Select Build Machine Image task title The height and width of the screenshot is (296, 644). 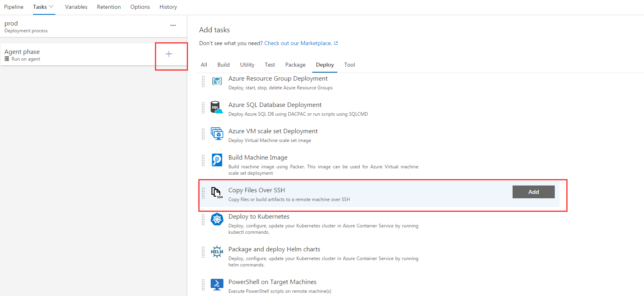point(258,158)
